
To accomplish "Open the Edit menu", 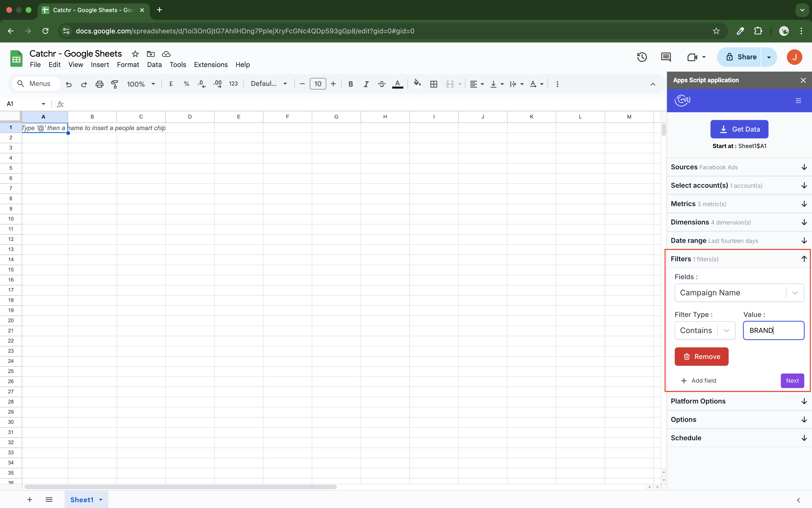I will 54,65.
